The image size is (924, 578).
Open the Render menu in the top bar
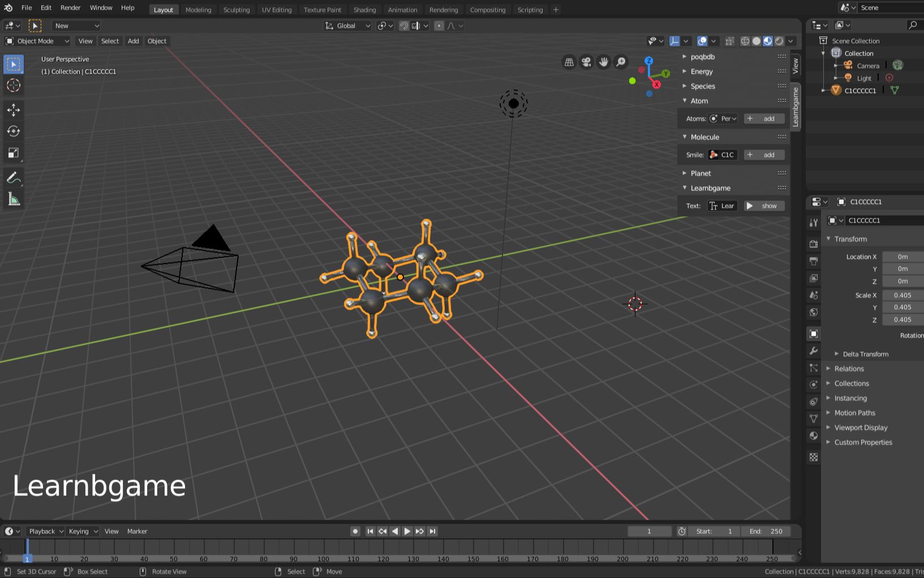pyautogui.click(x=70, y=7)
